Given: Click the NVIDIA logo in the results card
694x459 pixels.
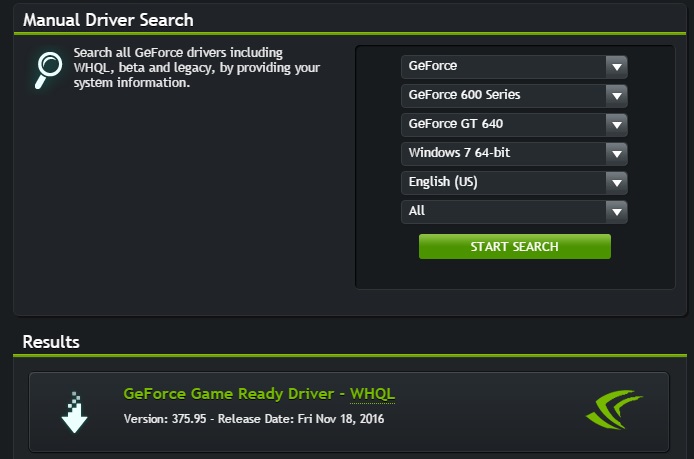Looking at the screenshot, I should (x=614, y=409).
